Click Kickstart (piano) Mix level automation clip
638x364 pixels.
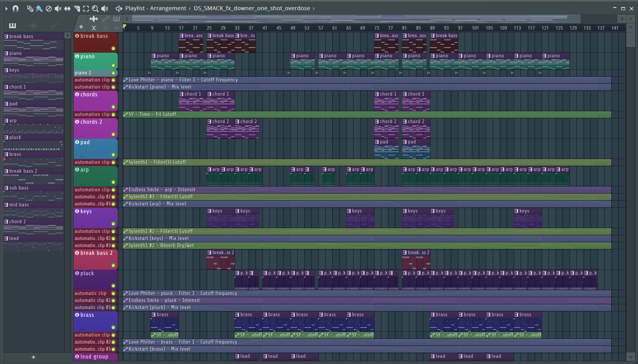click(x=367, y=87)
